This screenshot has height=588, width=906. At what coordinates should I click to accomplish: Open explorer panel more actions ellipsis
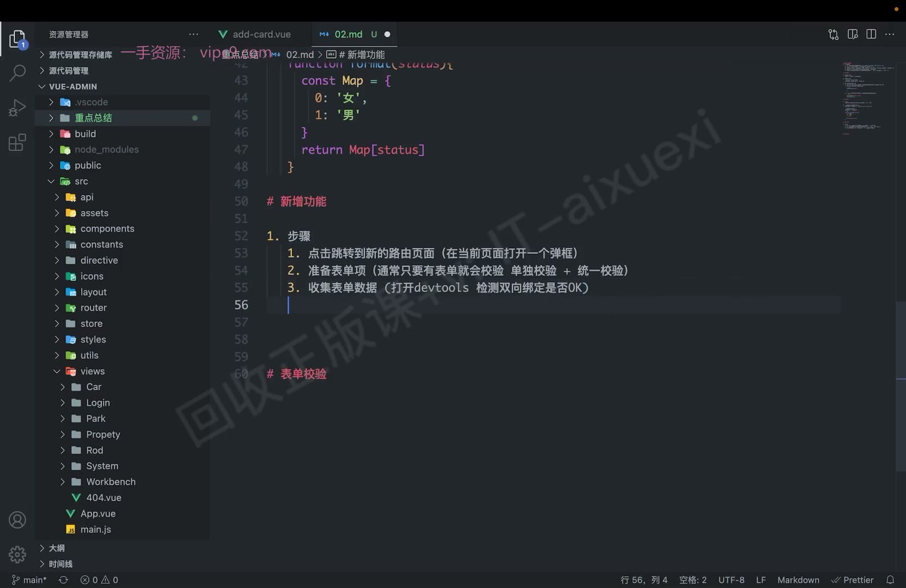pos(193,34)
